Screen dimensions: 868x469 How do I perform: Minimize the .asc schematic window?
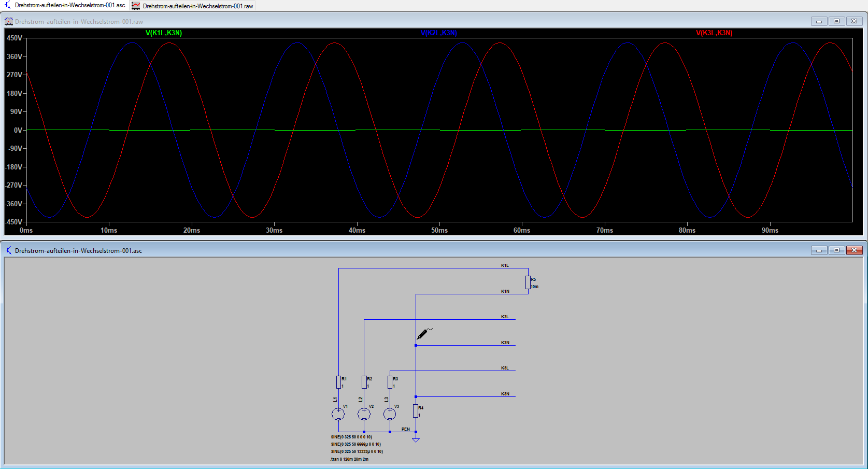point(819,250)
